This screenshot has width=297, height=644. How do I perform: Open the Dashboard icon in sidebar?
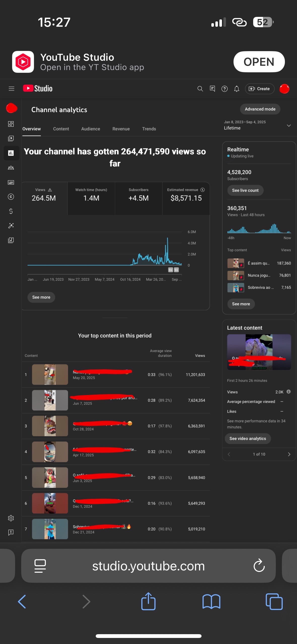[x=11, y=124]
